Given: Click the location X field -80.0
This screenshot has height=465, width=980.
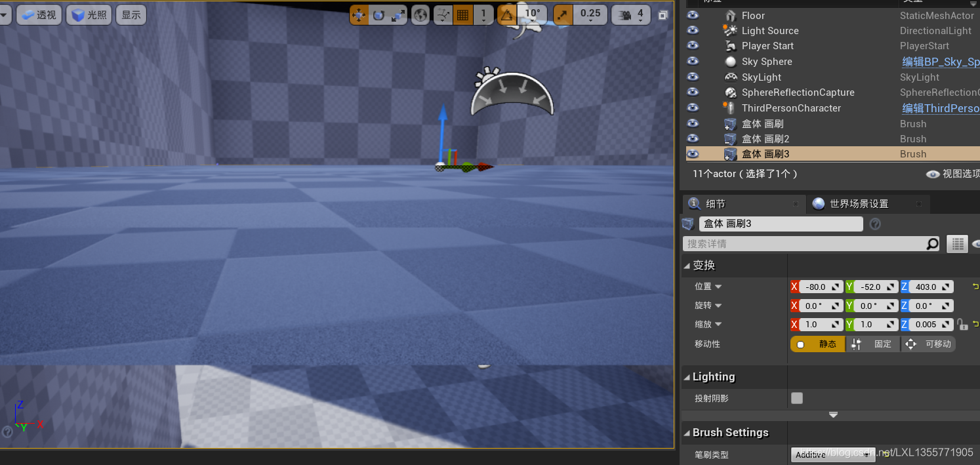Looking at the screenshot, I should [x=821, y=287].
